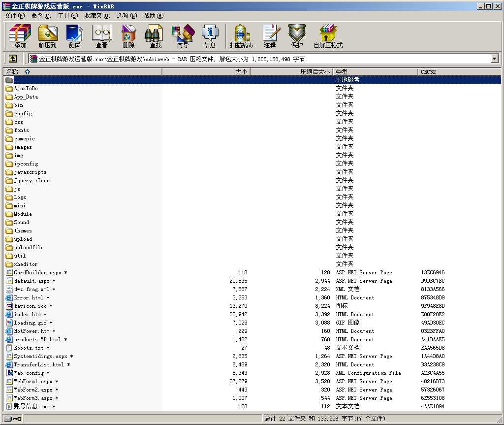
Task: Click the loading.gif file icon
Action: tap(9, 323)
